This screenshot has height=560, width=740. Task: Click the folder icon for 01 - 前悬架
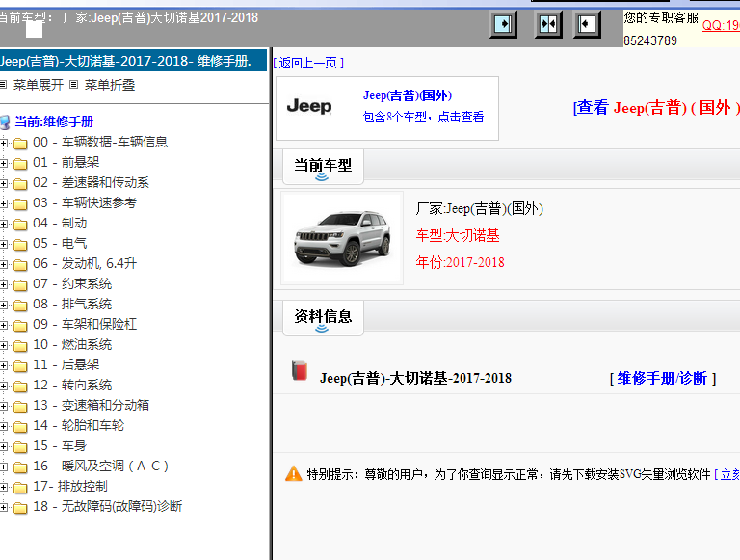[20, 163]
